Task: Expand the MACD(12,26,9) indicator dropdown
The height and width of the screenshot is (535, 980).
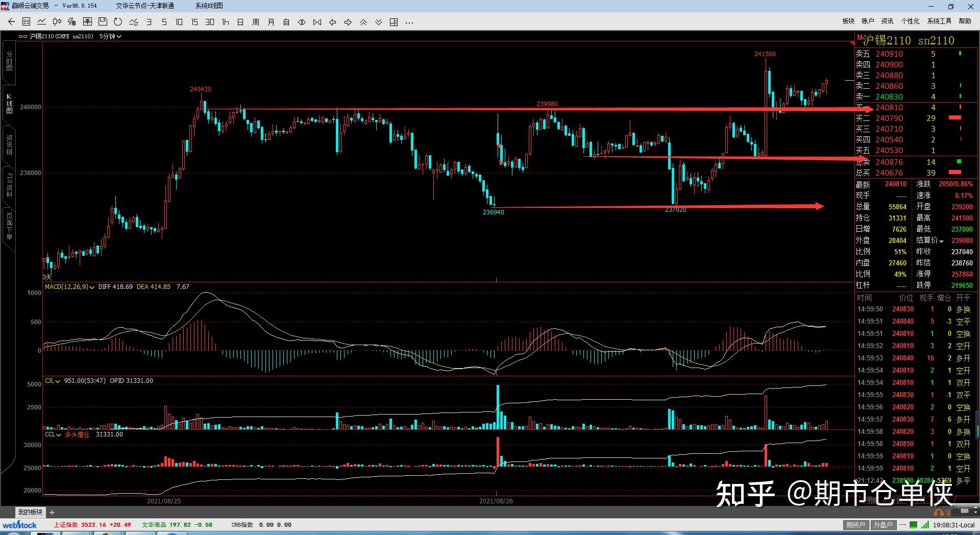Action: point(92,287)
